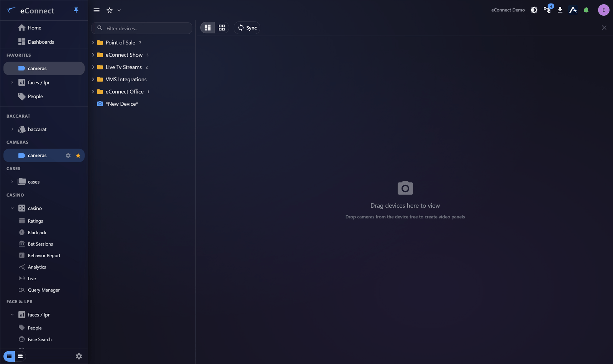Expand the cases tree item
The height and width of the screenshot is (364, 613).
(12, 182)
